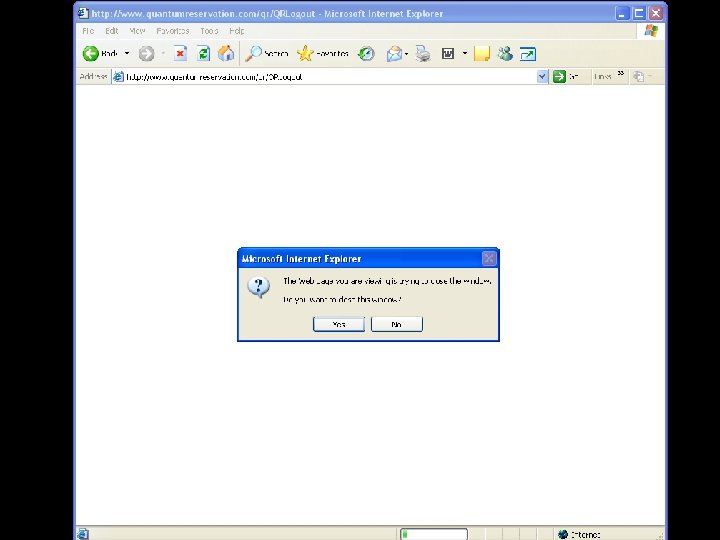The width and height of the screenshot is (720, 540).
Task: Click the status bar page icon
Action: [x=83, y=534]
